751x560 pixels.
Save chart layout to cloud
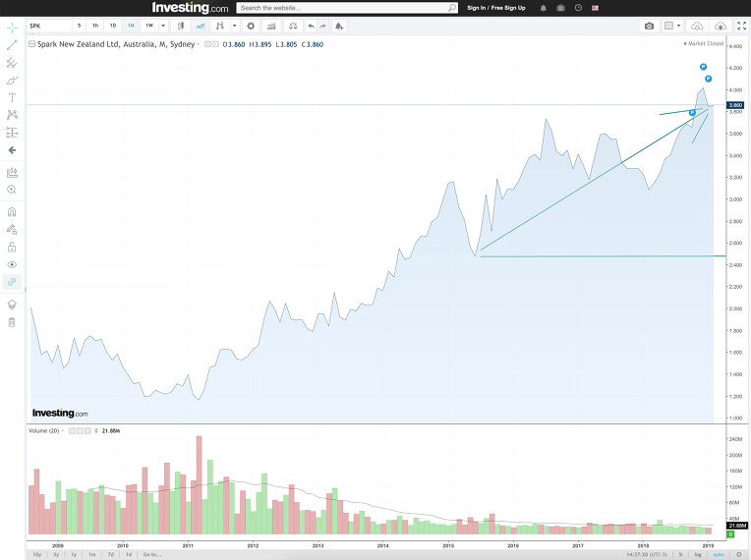coord(721,26)
